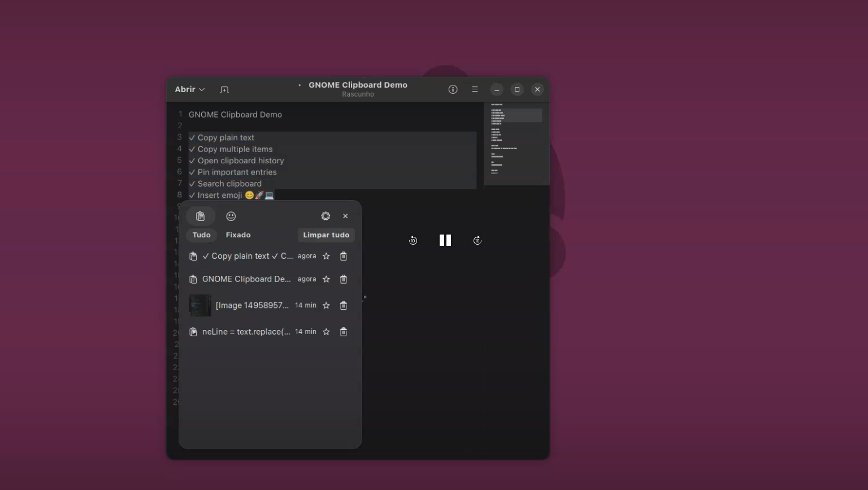Viewport: 868px width, 490px height.
Task: Click the 'Open clipboard history' line
Action: pos(236,161)
